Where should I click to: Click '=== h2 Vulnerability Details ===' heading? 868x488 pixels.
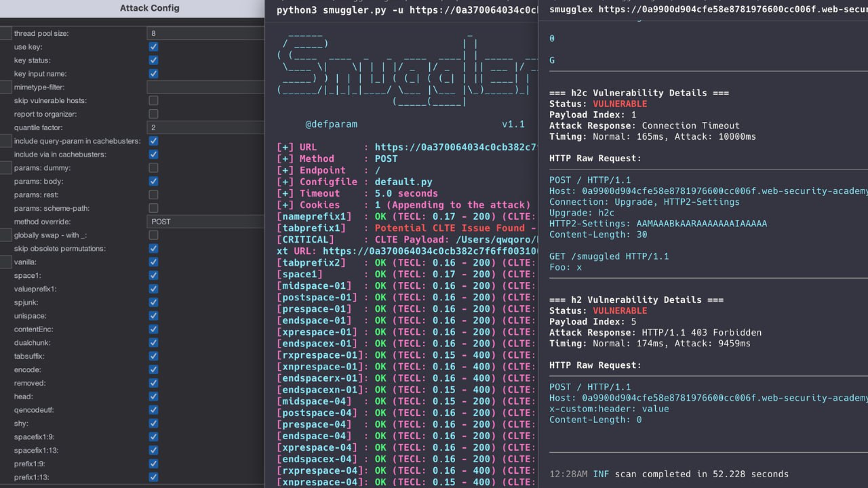tap(636, 300)
